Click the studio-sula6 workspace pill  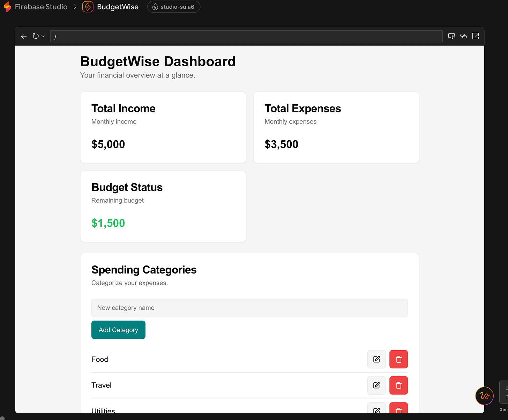point(174,7)
